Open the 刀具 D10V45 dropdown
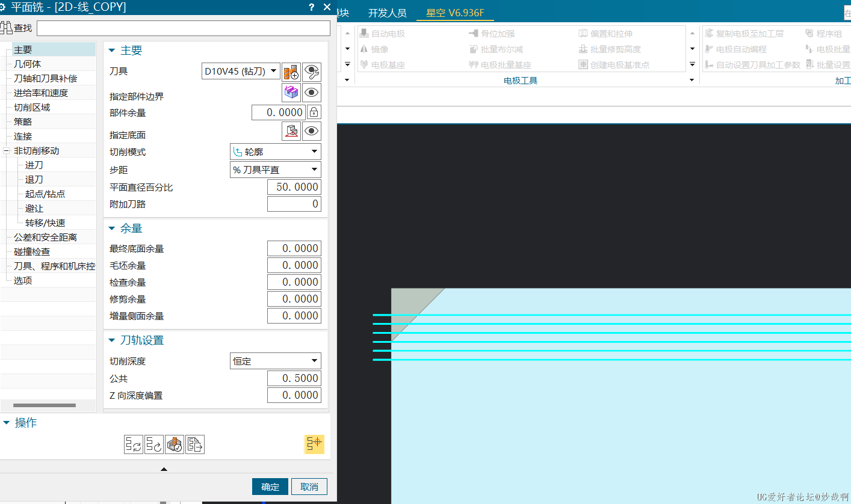851x504 pixels. [241, 72]
